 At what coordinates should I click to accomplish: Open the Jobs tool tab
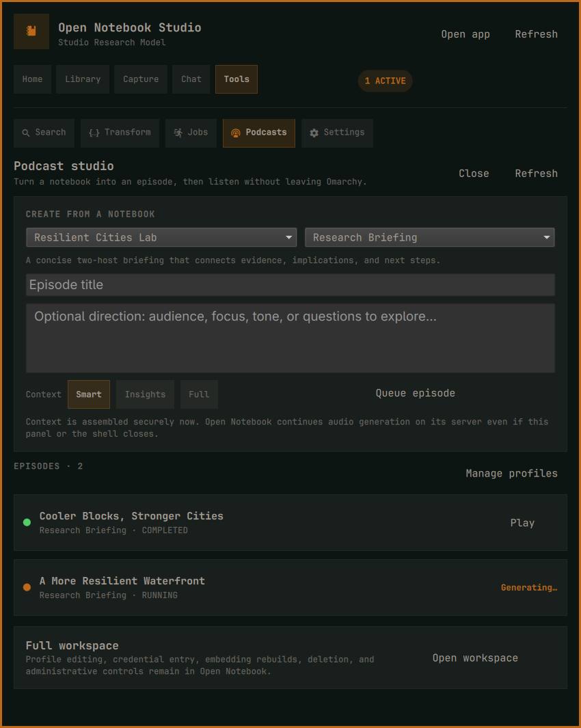[191, 133]
